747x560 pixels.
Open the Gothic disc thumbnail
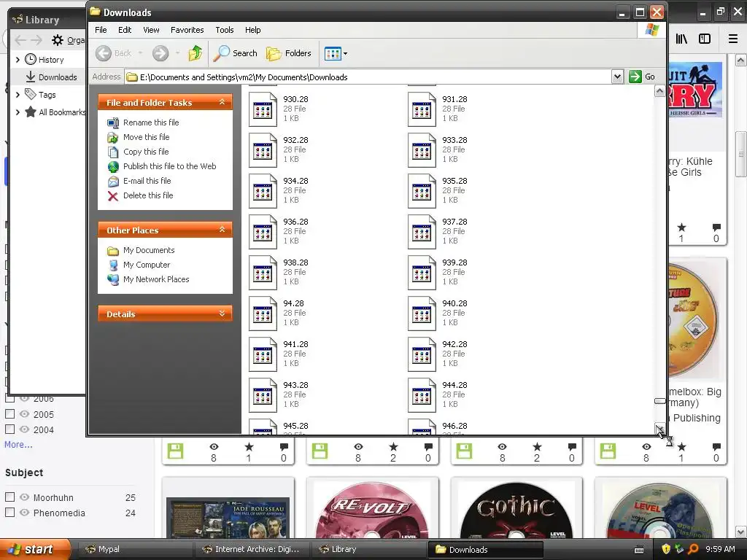(516, 510)
